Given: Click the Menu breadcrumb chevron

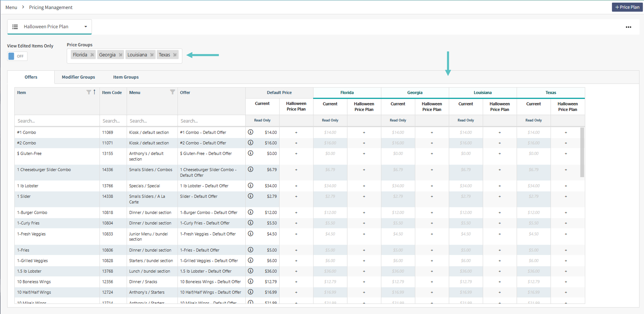Looking at the screenshot, I should click(23, 7).
